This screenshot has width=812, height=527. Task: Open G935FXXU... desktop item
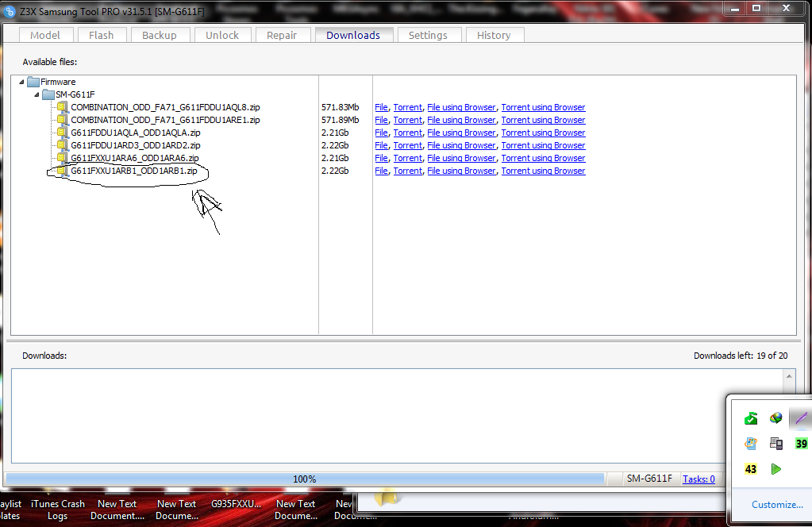click(237, 504)
